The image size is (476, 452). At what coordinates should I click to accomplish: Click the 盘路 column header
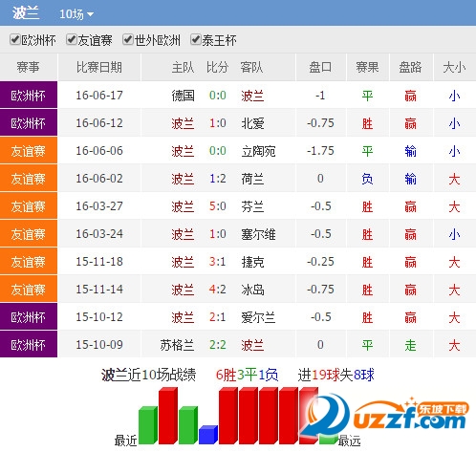[410, 67]
